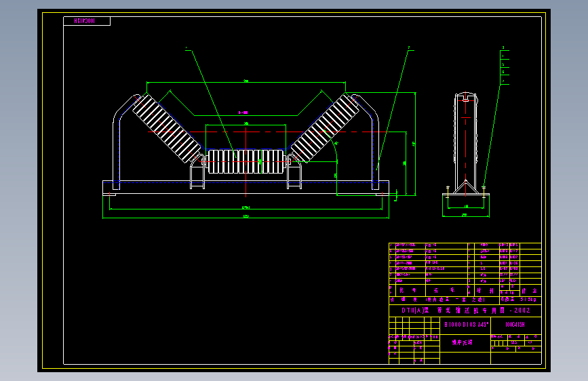Click the DTII(A) title ending in 2002
The image size is (588, 381).
click(466, 310)
